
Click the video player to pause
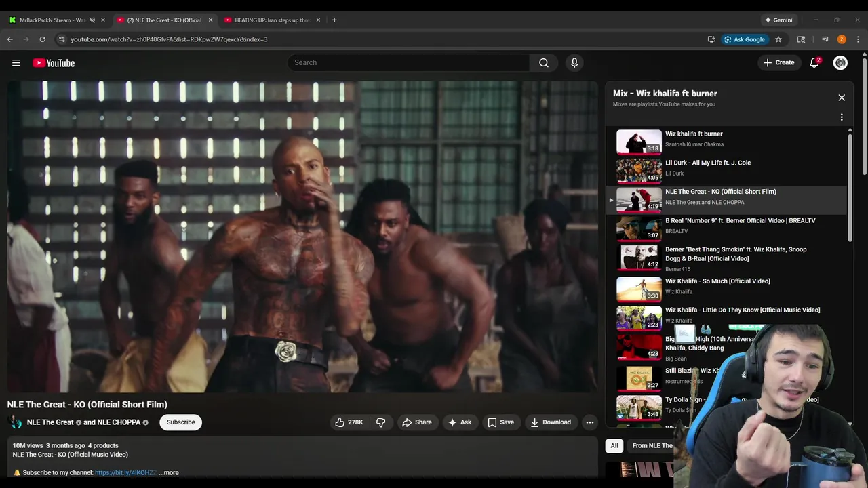click(x=302, y=237)
